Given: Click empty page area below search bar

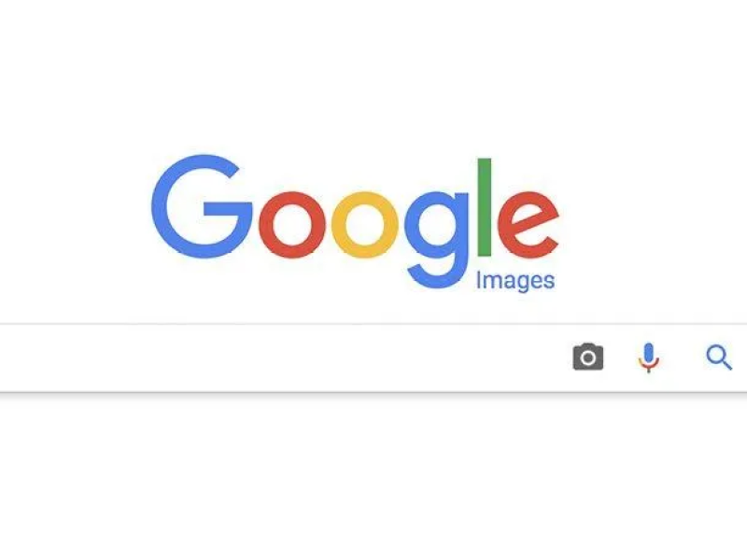Looking at the screenshot, I should [373, 476].
